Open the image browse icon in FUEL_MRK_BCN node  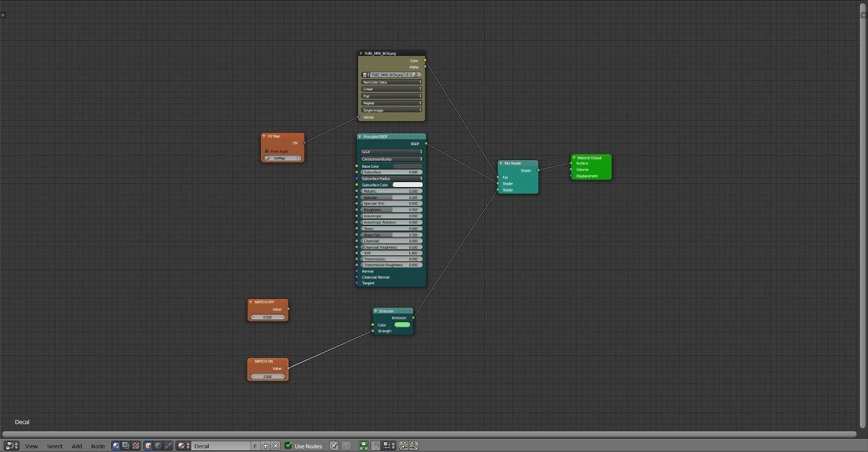point(365,75)
